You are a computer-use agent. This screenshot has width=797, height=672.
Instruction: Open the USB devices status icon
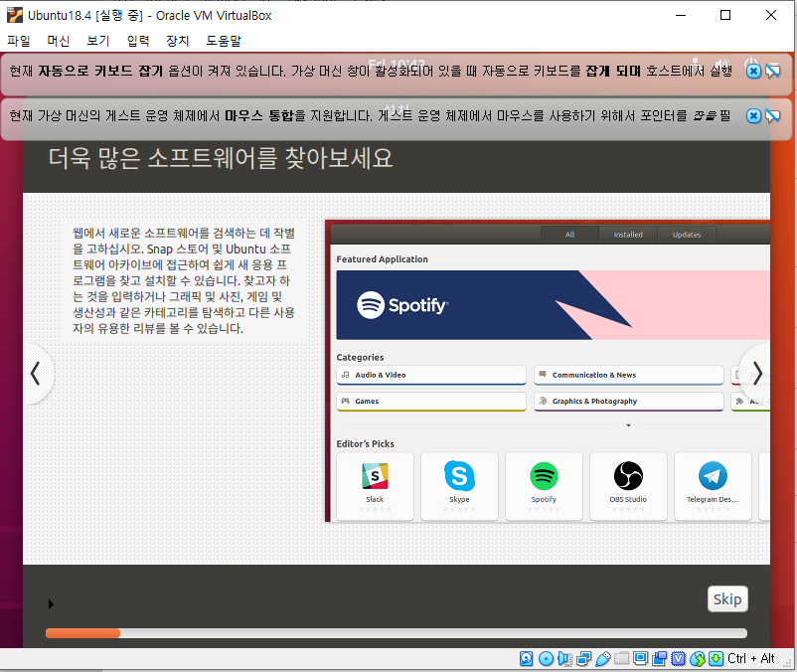click(603, 659)
